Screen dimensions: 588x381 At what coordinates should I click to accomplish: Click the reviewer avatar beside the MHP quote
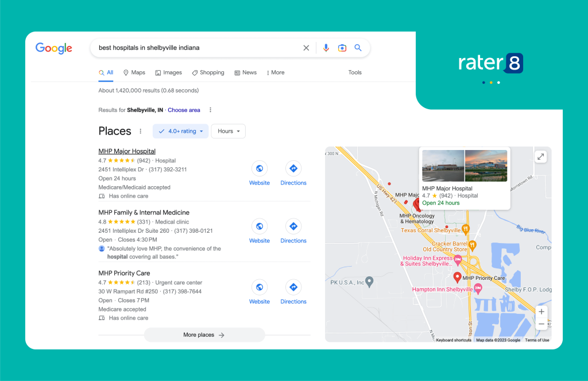[101, 248]
